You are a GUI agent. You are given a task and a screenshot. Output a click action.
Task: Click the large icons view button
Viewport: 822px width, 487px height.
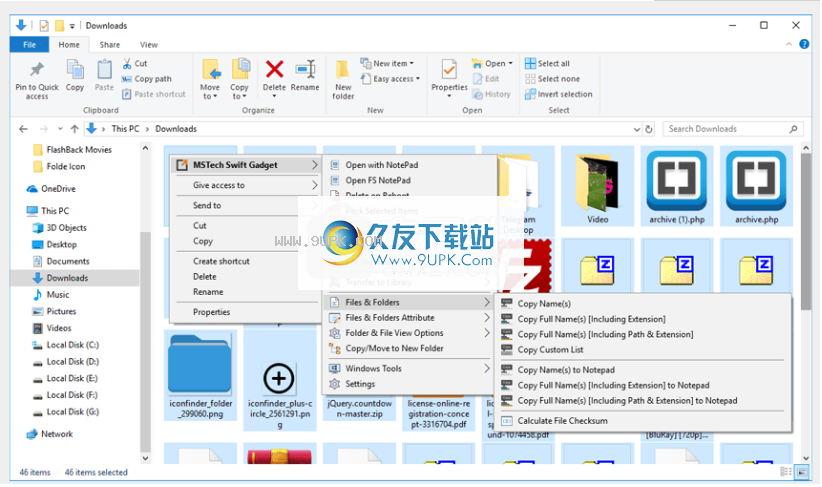(802, 472)
